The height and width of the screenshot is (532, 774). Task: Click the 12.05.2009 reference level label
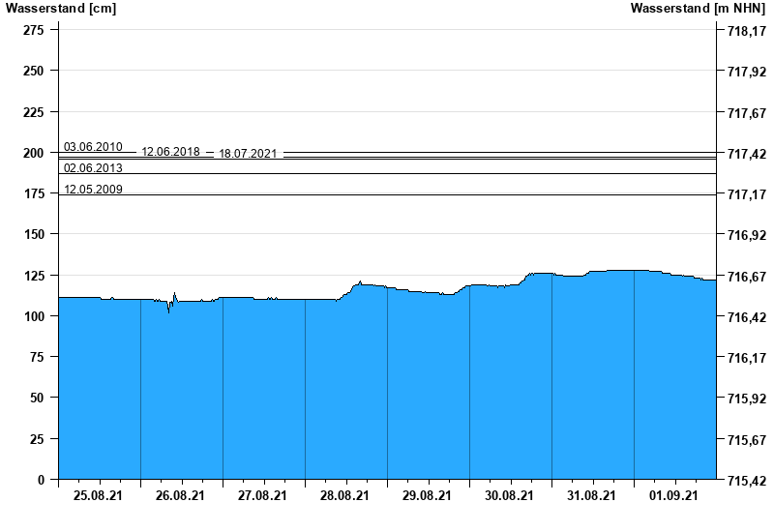[93, 190]
